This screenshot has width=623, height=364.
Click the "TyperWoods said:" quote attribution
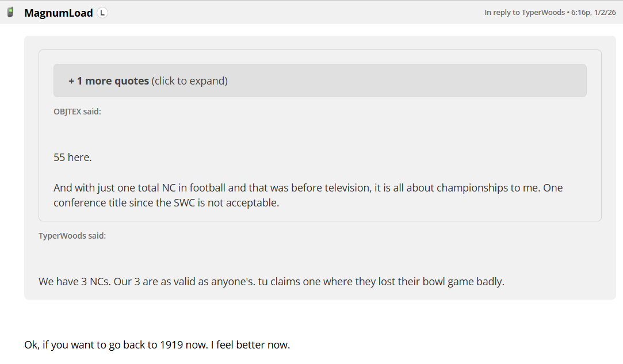click(72, 236)
